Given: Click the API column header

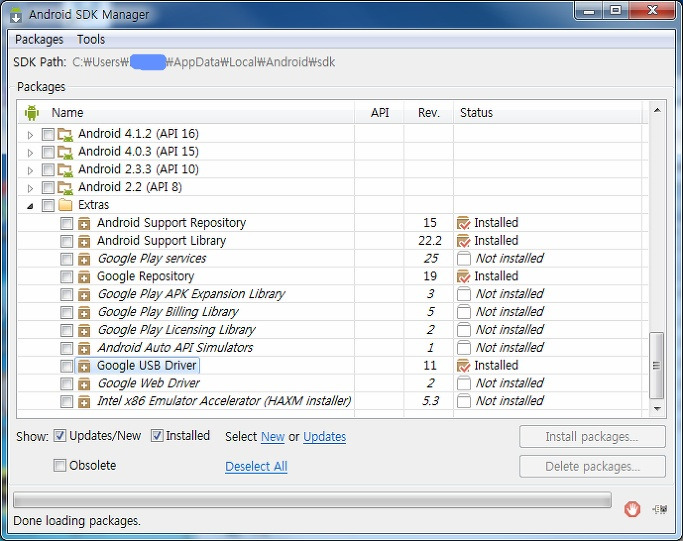Looking at the screenshot, I should point(379,113).
